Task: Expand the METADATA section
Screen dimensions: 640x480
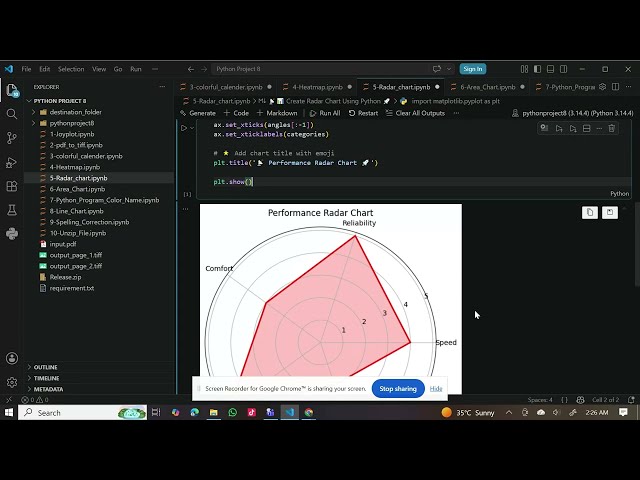Action: point(48,389)
